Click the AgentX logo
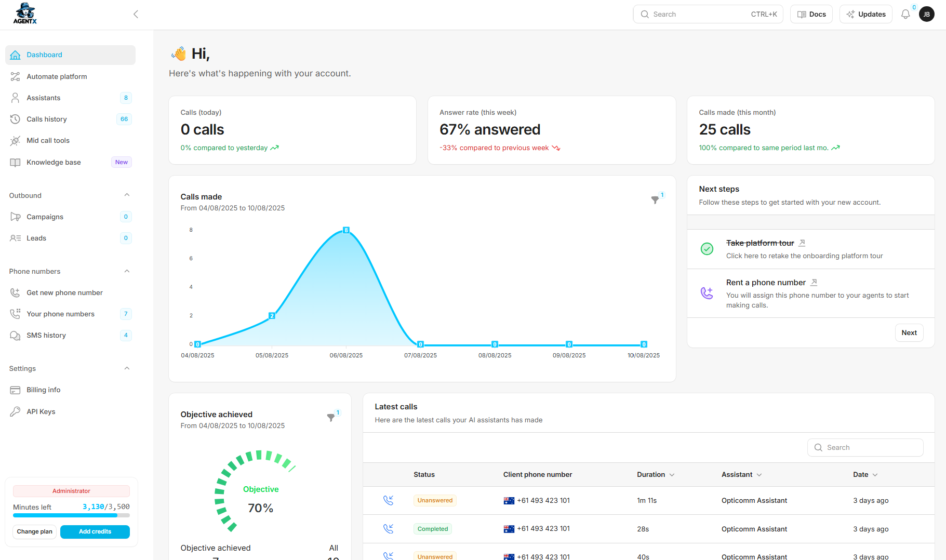The height and width of the screenshot is (560, 946). pos(25,14)
